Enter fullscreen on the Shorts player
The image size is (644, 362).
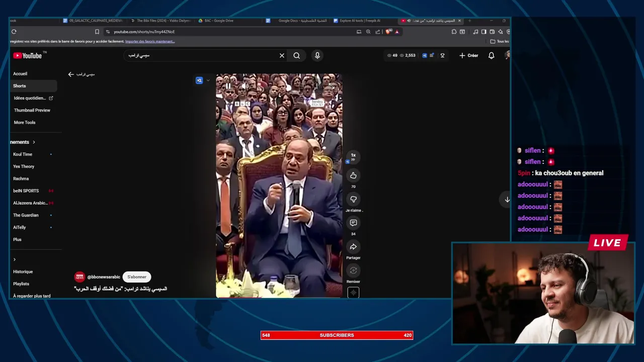(332, 86)
